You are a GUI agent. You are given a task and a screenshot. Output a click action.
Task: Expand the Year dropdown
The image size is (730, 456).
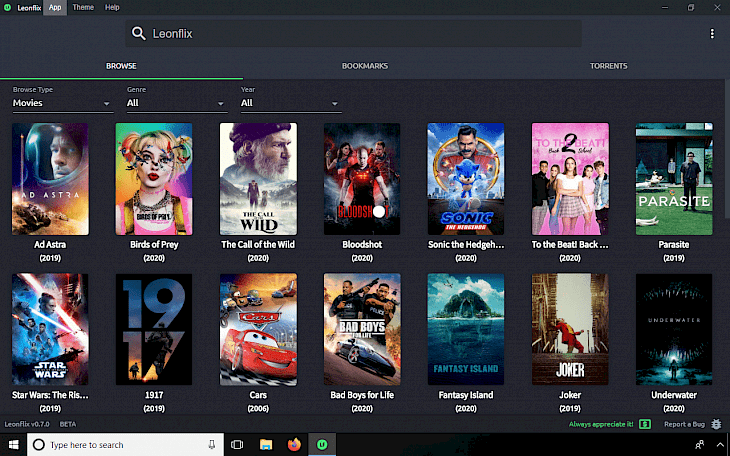click(x=291, y=103)
